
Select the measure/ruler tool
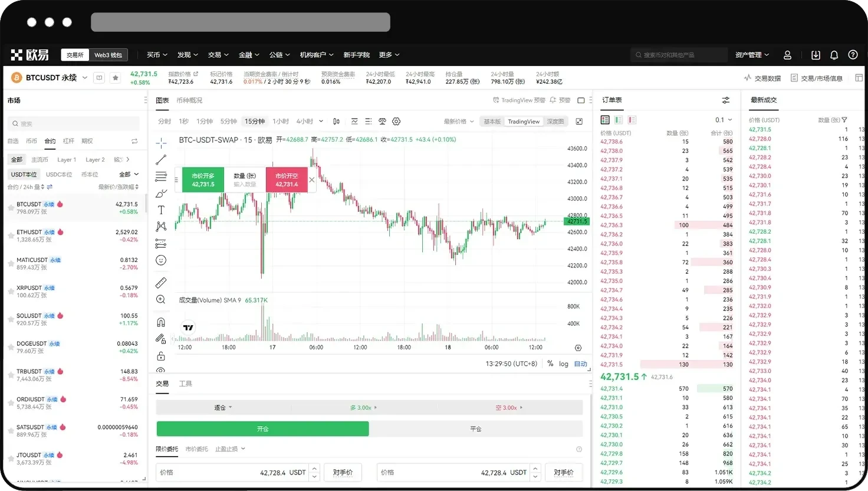pos(162,283)
